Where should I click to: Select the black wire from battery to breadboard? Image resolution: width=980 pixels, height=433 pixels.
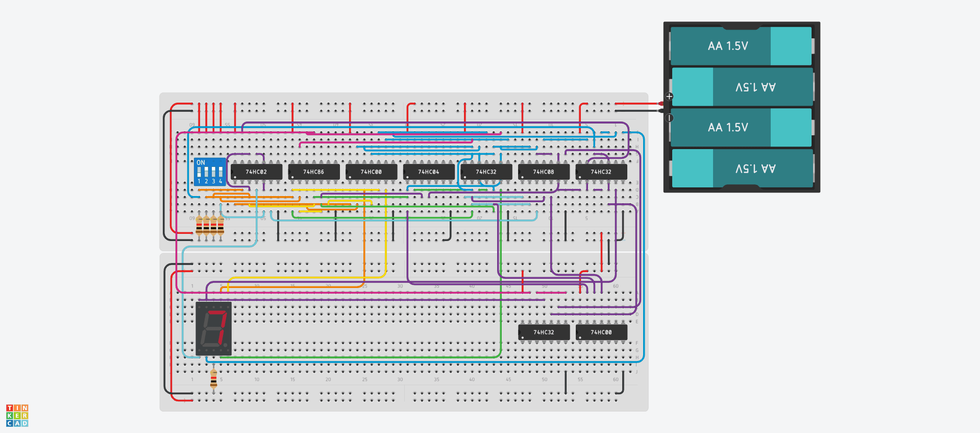(638, 110)
